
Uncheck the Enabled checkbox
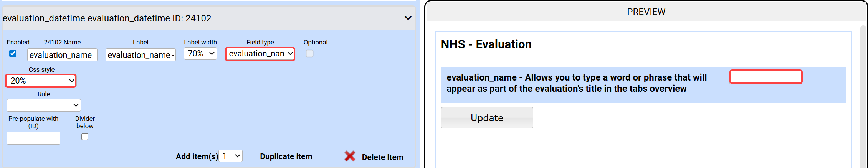click(13, 54)
